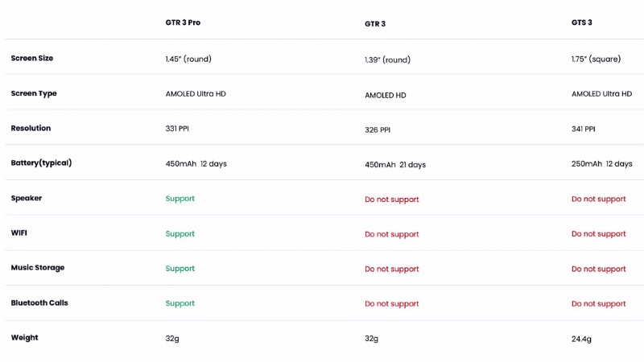Click the Screen Size row label
Screen dimensions: 644x362
pyautogui.click(x=32, y=58)
